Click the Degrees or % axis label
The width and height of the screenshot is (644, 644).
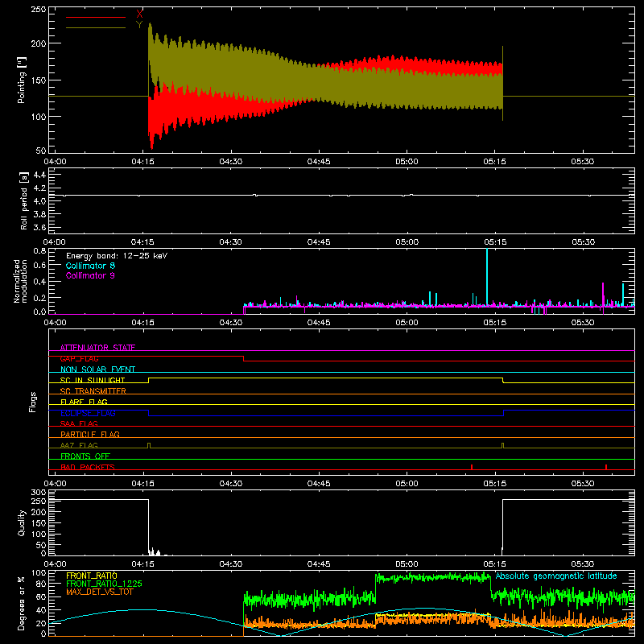(22, 603)
